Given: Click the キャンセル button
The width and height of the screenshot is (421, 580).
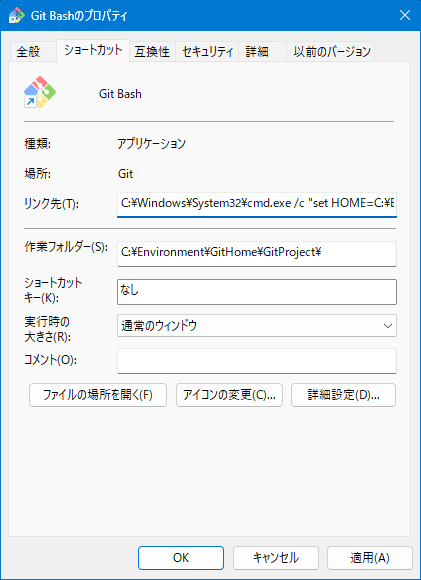Looking at the screenshot, I should click(x=276, y=558).
